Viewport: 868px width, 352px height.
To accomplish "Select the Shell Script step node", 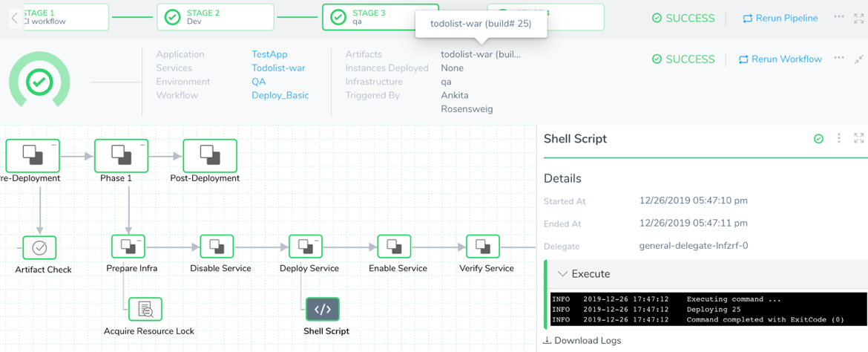I will click(323, 310).
